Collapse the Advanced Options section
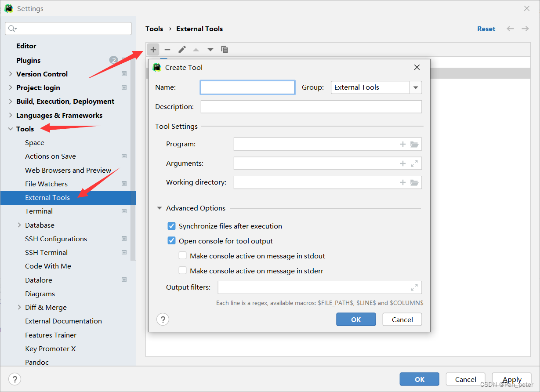The height and width of the screenshot is (392, 540). [159, 208]
